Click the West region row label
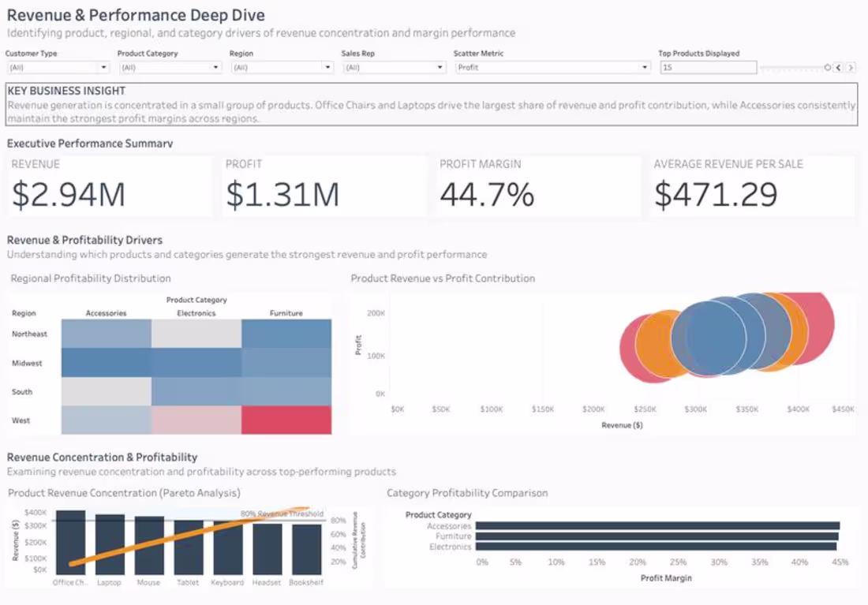This screenshot has height=605, width=868. click(x=21, y=420)
